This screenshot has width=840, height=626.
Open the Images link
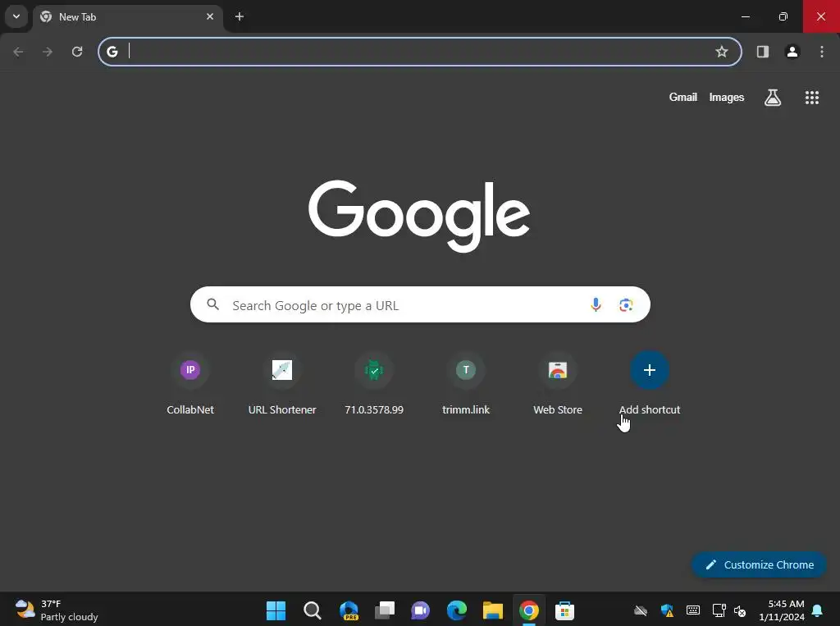(x=727, y=97)
